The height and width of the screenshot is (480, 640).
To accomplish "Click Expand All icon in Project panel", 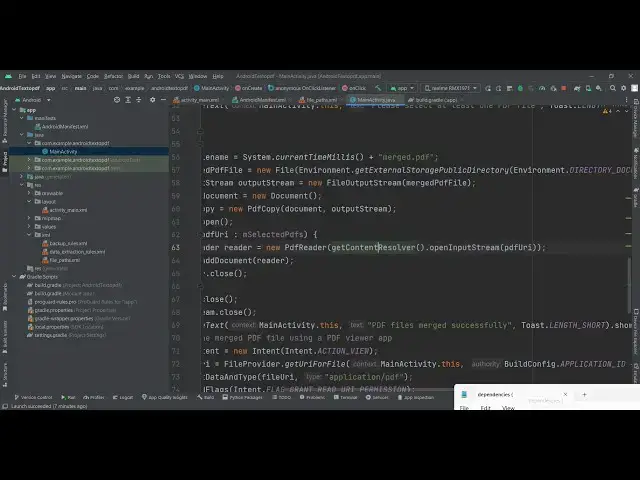I will tap(128, 100).
